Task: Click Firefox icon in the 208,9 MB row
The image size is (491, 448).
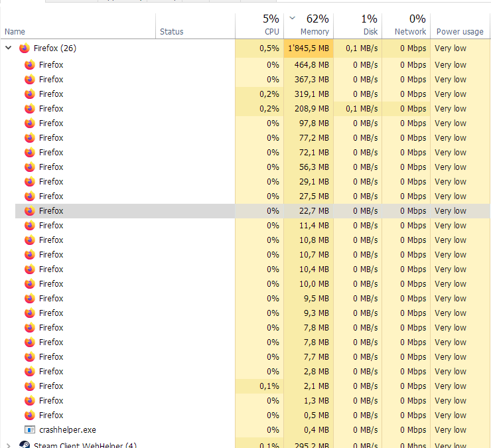Action: (x=30, y=109)
